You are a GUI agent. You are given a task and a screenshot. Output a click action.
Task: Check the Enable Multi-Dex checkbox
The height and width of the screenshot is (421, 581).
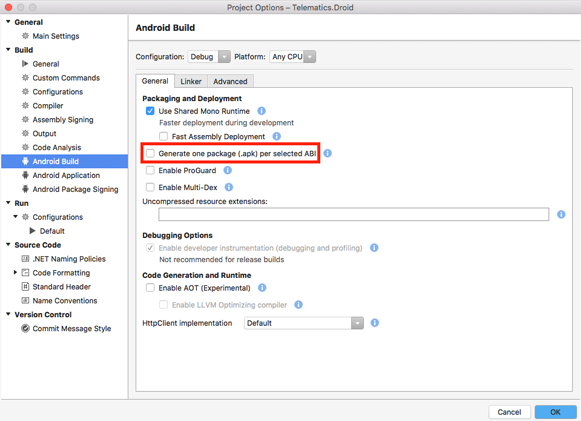pos(150,187)
